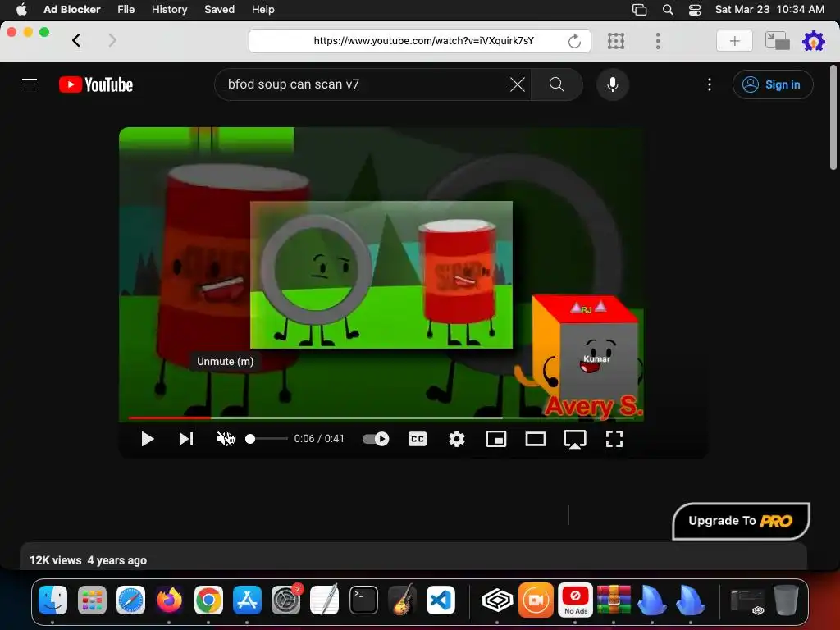
Task: Open Trash from the Dock
Action: tap(786, 600)
